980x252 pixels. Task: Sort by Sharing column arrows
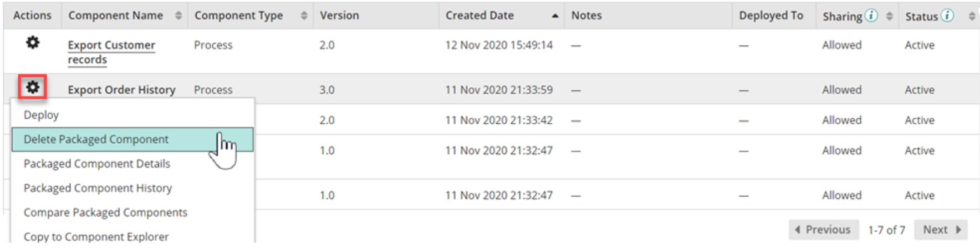tap(889, 16)
